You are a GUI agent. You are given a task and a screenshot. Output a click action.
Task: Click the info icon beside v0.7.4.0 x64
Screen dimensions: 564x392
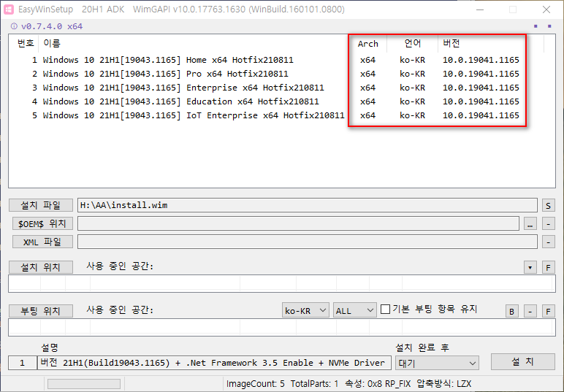14,26
